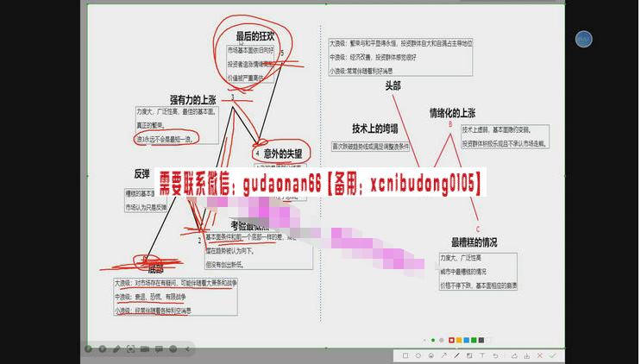641x364 pixels.
Task: Pick the blue color swatch
Action: click(466, 340)
